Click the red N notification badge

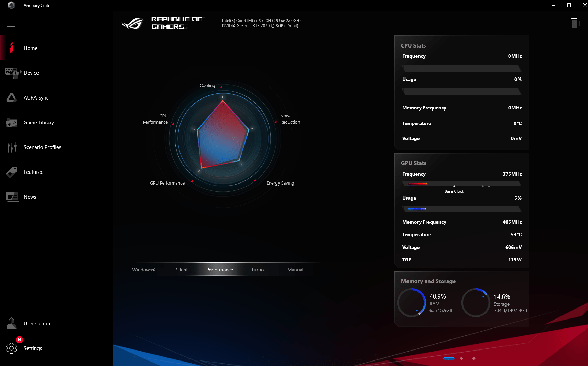(19, 340)
